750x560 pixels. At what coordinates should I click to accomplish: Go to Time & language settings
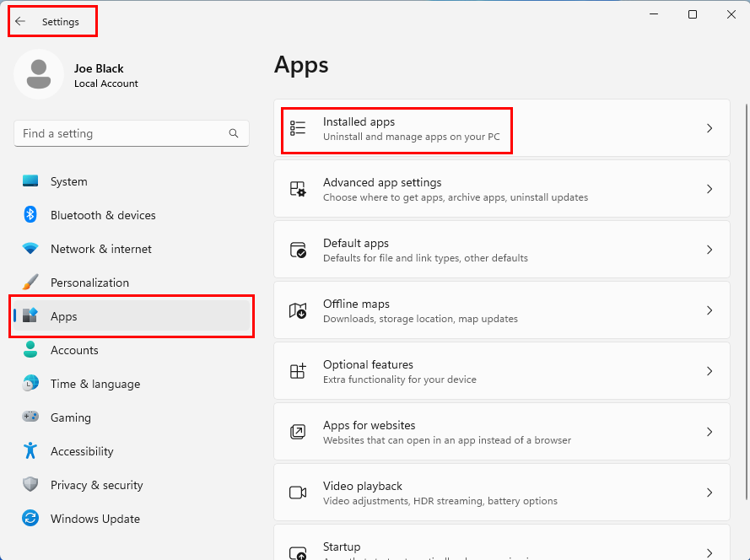coord(94,384)
